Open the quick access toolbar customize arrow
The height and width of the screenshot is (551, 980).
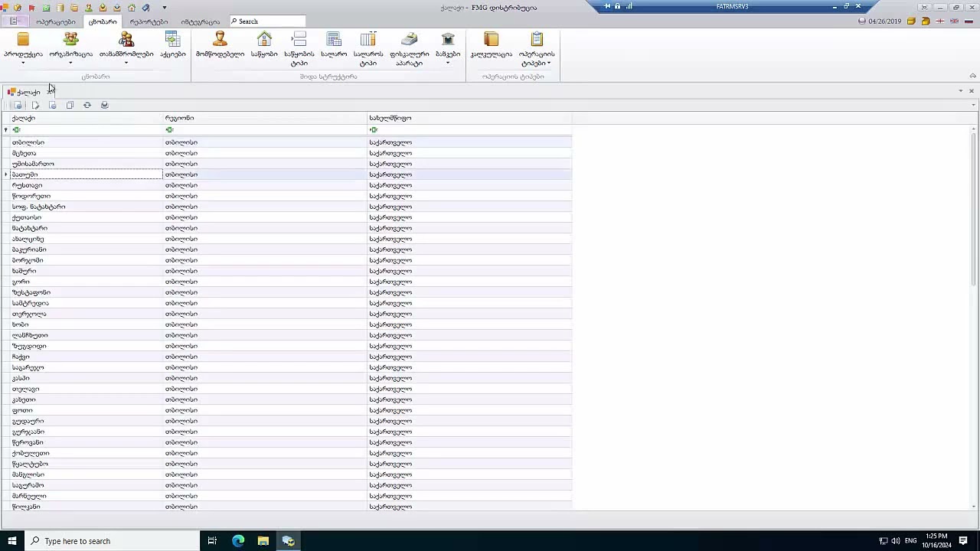(164, 7)
